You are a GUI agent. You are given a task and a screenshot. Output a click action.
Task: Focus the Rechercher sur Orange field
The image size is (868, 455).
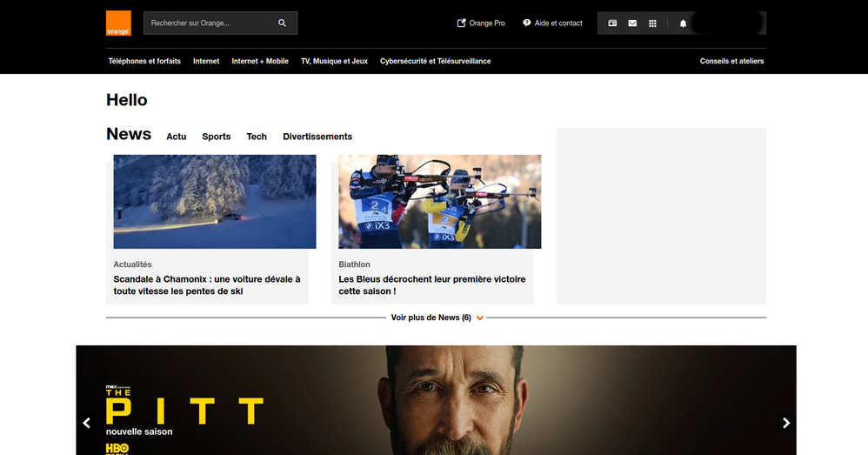click(209, 23)
